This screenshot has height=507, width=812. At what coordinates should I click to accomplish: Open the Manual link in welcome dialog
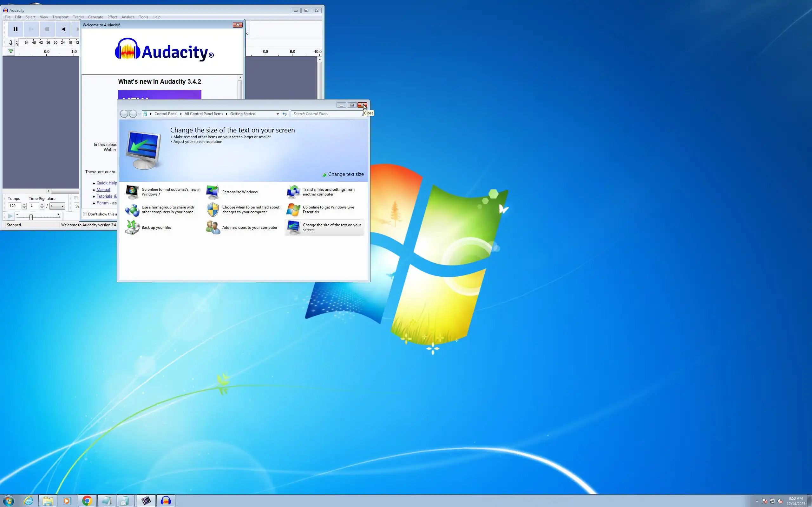(103, 189)
